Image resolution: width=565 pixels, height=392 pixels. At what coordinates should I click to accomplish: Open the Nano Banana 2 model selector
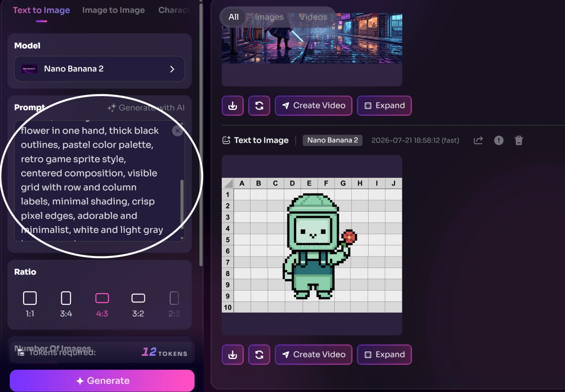99,69
